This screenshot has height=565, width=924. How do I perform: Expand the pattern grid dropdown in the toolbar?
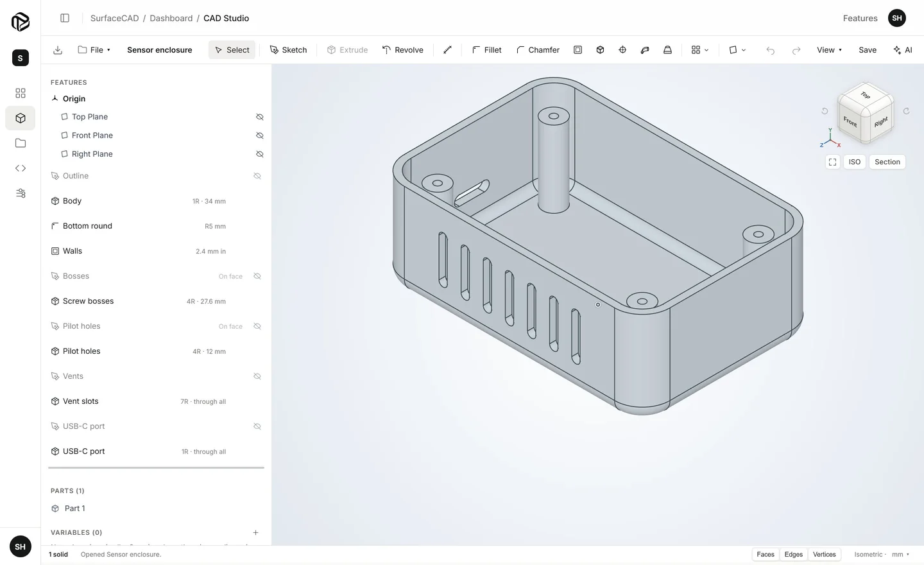click(x=700, y=50)
